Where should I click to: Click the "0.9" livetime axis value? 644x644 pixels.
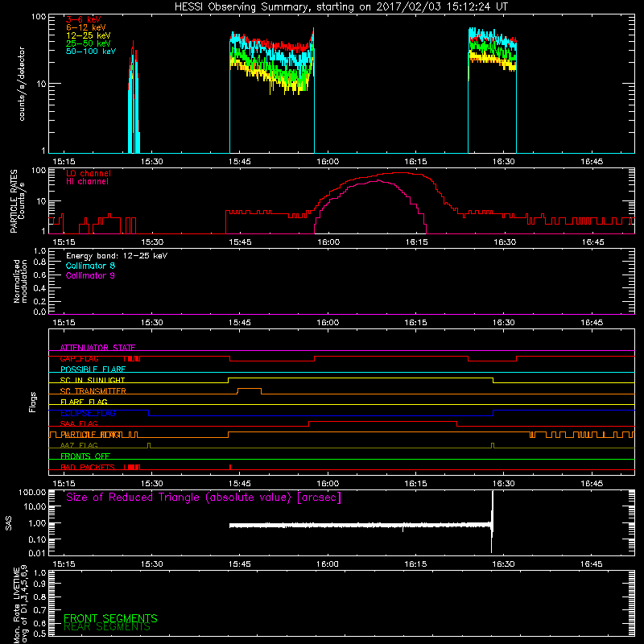click(x=39, y=584)
